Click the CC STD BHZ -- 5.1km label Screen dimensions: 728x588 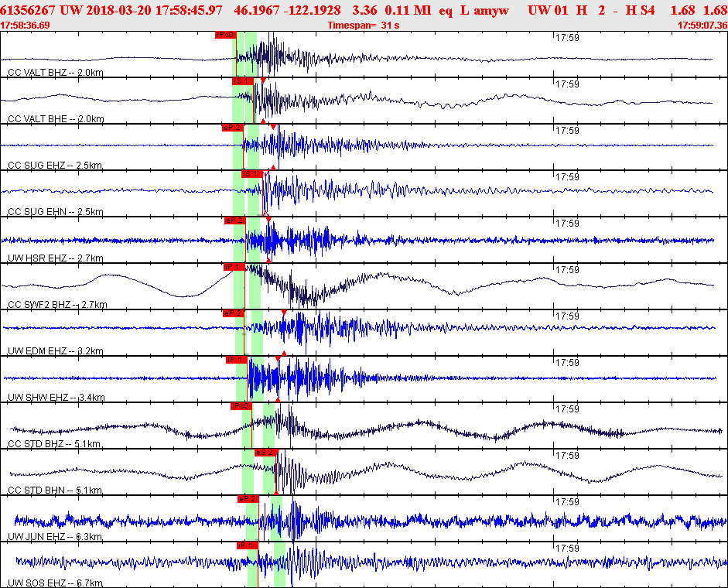(x=55, y=444)
